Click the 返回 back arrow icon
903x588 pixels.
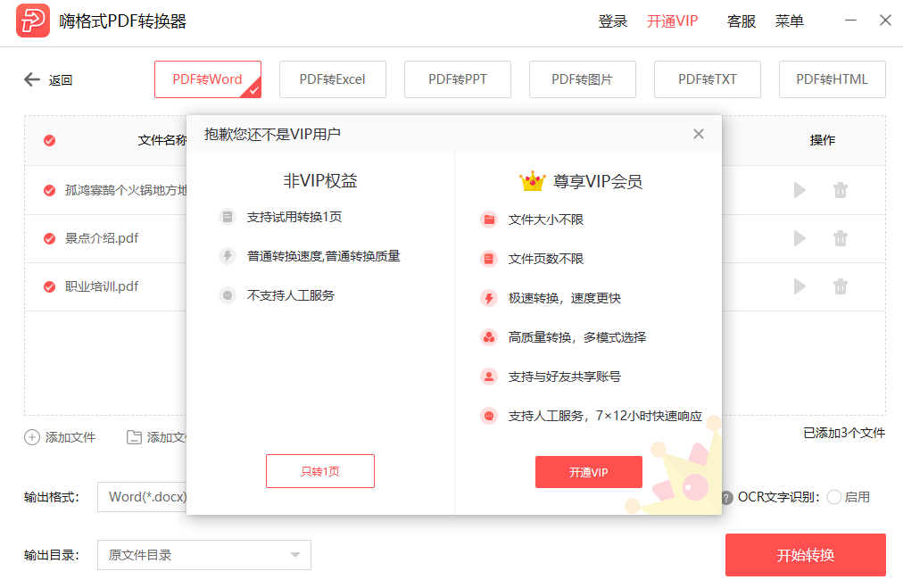point(31,79)
